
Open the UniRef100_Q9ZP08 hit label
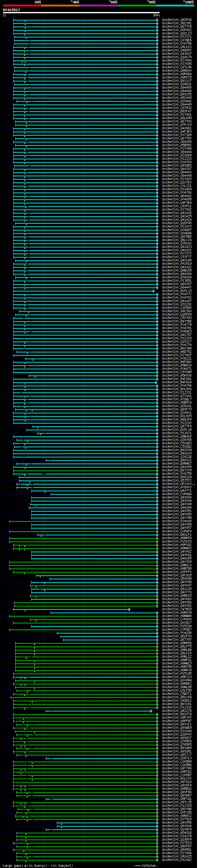click(177, 20)
